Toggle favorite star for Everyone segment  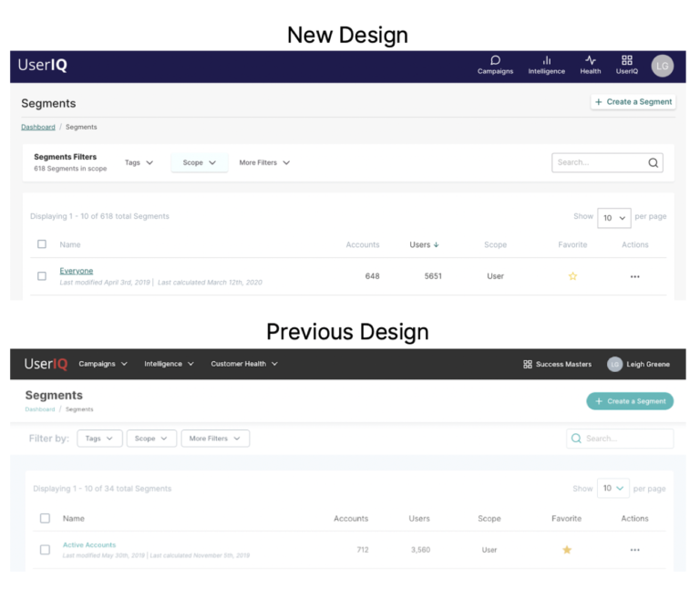tap(572, 276)
